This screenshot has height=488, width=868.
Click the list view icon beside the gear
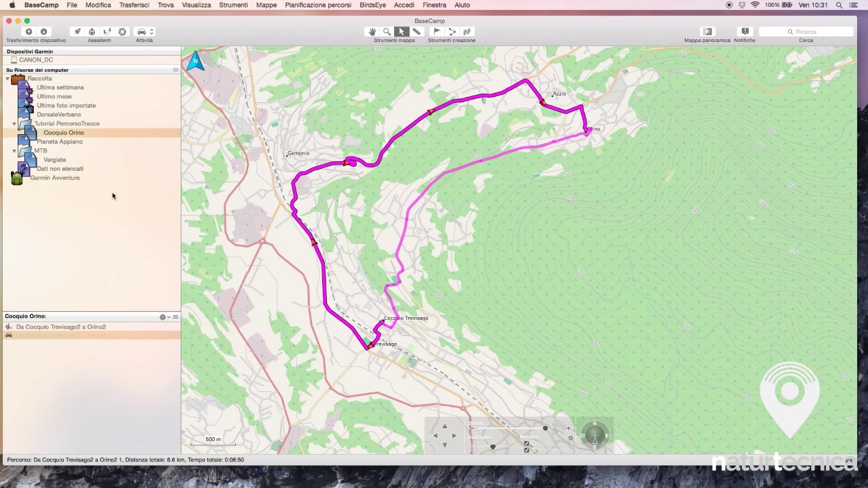176,317
